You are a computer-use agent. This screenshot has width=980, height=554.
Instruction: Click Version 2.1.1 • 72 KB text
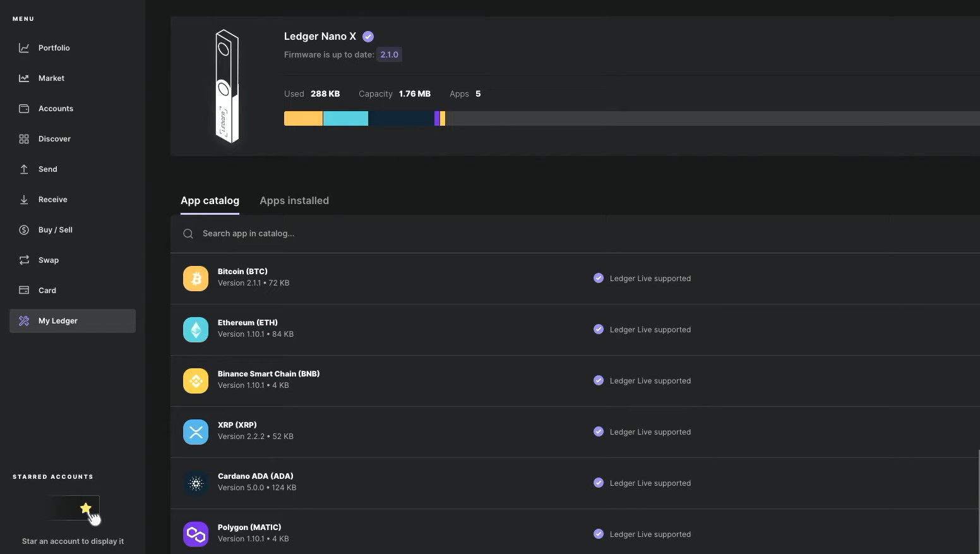[x=253, y=283]
